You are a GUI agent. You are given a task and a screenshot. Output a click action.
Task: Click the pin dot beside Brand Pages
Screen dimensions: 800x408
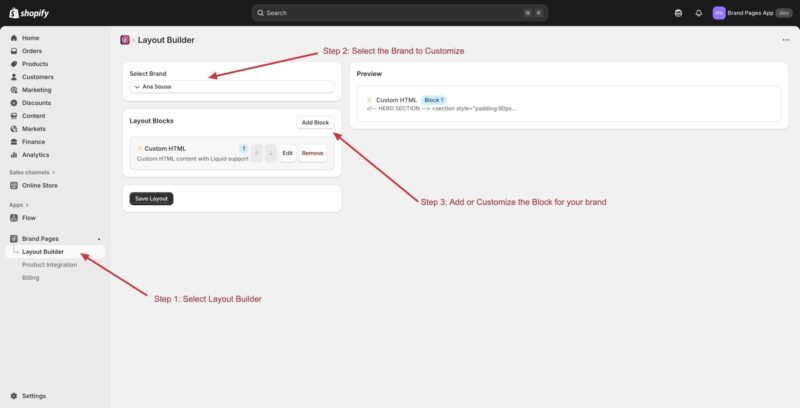[x=99, y=239]
